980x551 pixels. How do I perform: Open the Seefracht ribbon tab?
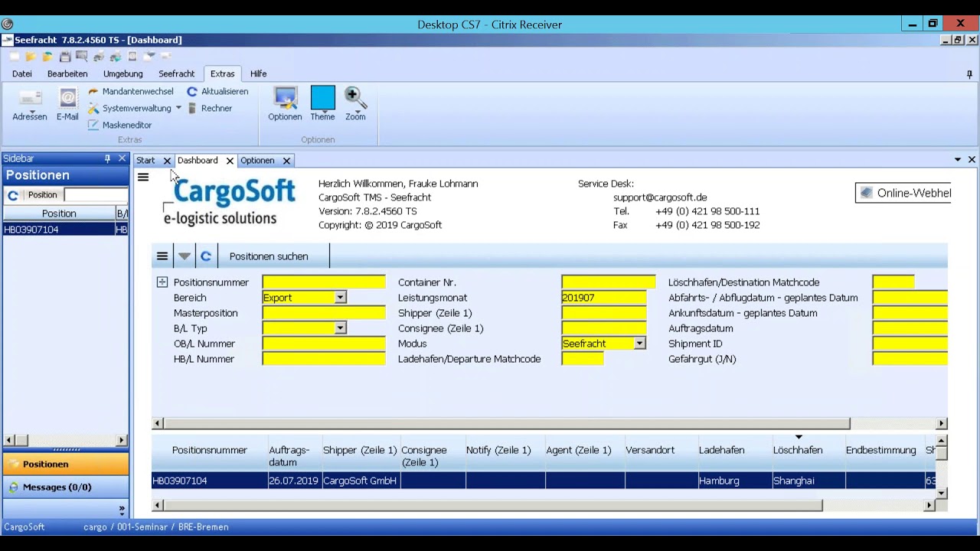(x=177, y=73)
